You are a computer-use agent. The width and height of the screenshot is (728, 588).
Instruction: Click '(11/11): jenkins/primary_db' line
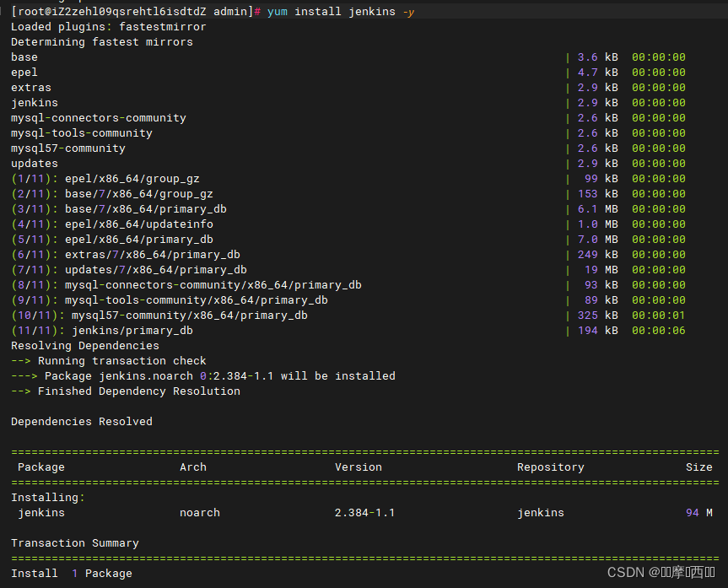click(x=348, y=331)
